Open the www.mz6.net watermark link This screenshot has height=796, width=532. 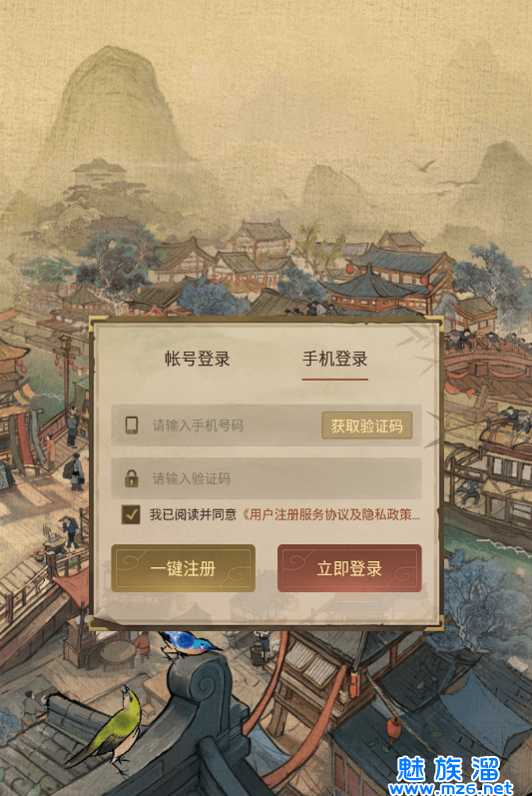450,788
